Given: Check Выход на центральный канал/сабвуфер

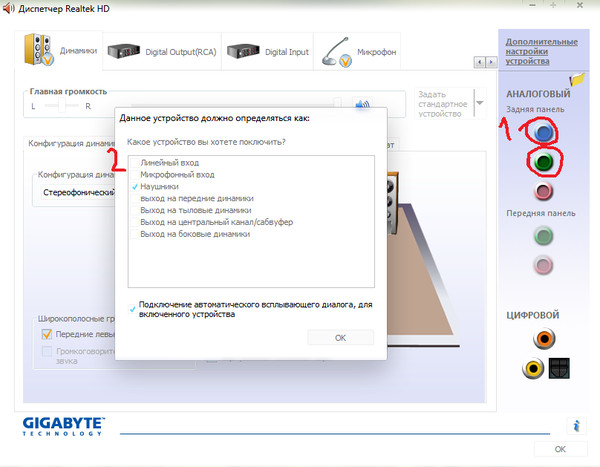Looking at the screenshot, I should pyautogui.click(x=135, y=222).
